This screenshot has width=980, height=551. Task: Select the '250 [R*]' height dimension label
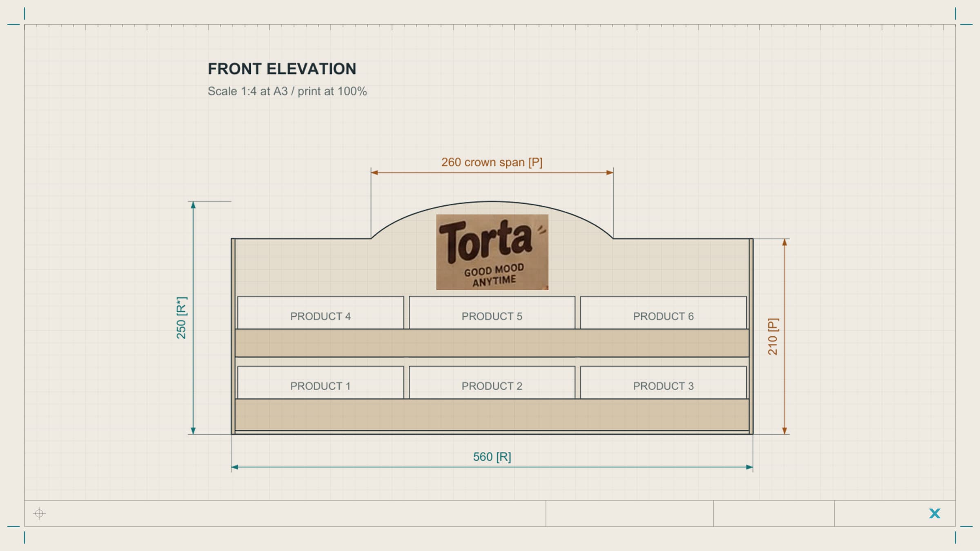pos(181,318)
